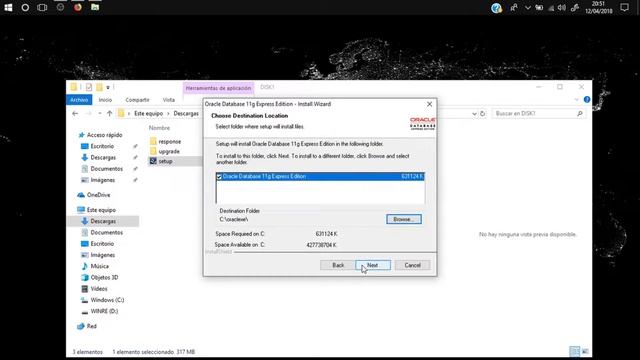Click Este equipo in address breadcrumb
Screen dimensions: 640x360
(148, 113)
